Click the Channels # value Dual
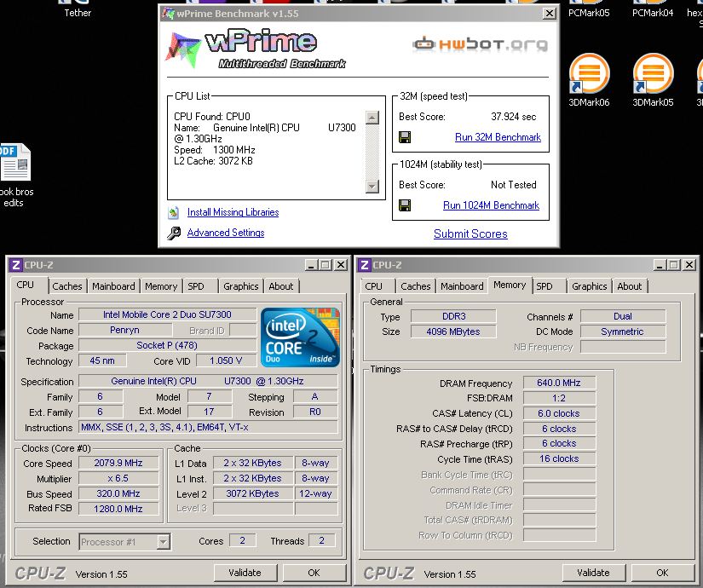The image size is (703, 588). click(623, 316)
